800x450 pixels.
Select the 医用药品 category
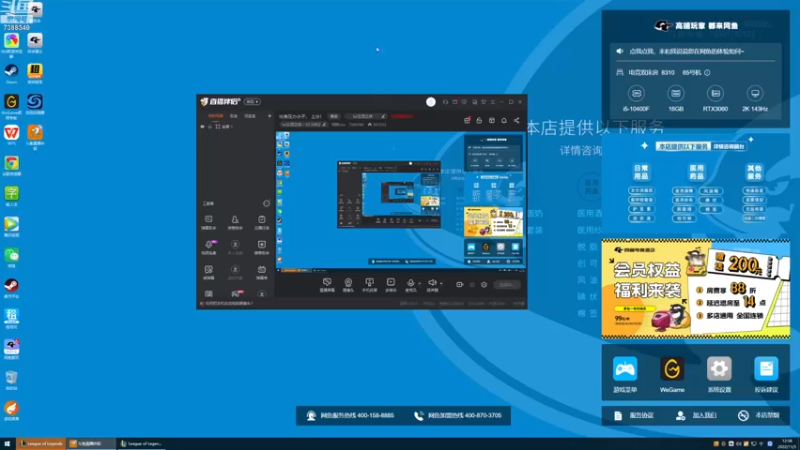click(696, 172)
